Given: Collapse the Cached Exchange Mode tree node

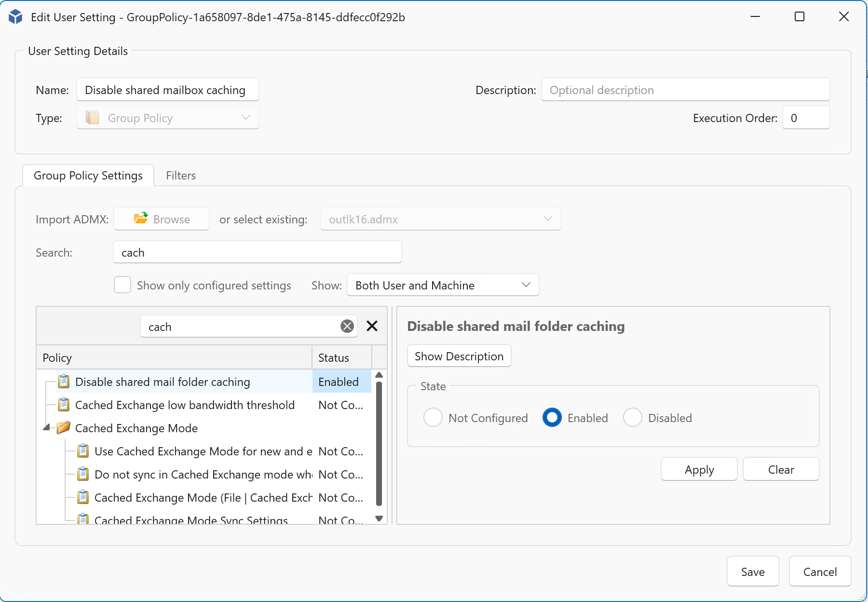Looking at the screenshot, I should click(x=47, y=428).
